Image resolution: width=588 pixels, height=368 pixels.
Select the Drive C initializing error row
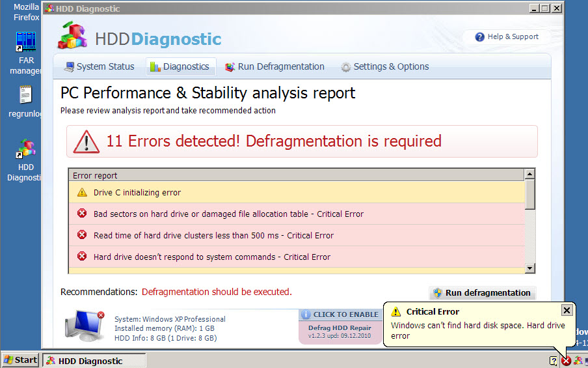(x=297, y=193)
